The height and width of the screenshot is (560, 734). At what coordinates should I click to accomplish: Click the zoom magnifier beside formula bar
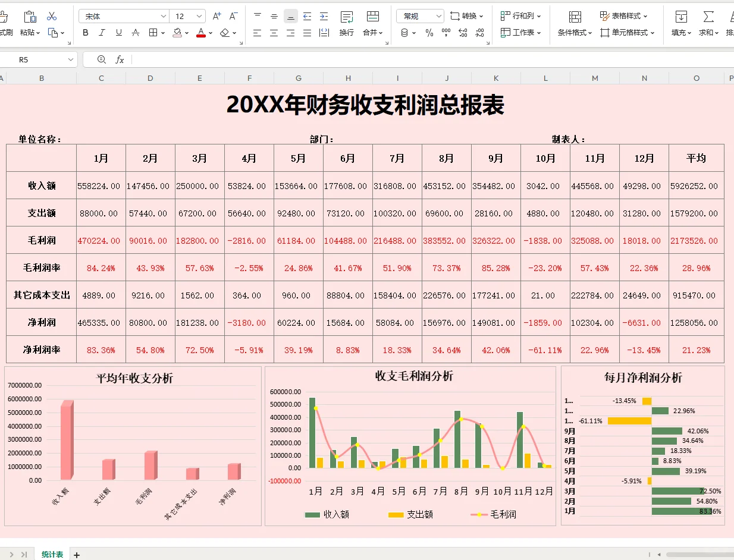(101, 59)
